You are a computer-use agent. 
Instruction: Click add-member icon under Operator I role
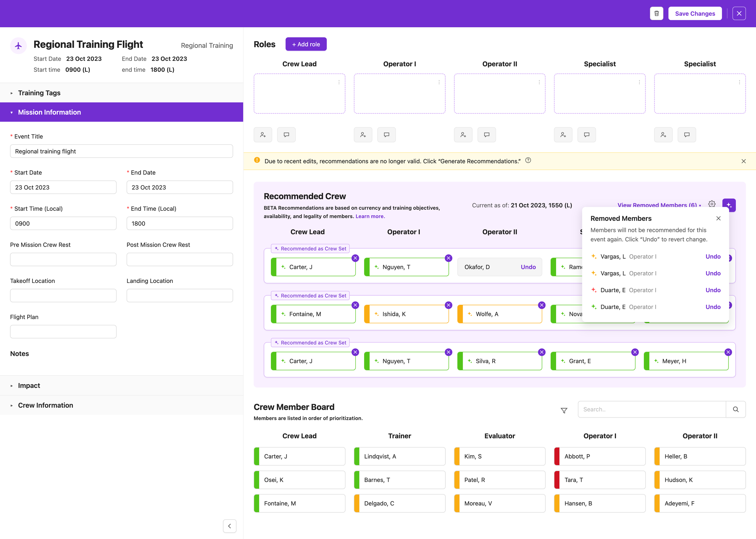(x=363, y=135)
